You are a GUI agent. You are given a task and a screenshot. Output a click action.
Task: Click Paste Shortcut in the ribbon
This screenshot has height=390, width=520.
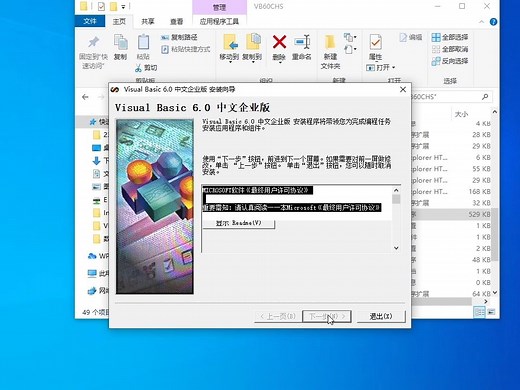coord(186,49)
